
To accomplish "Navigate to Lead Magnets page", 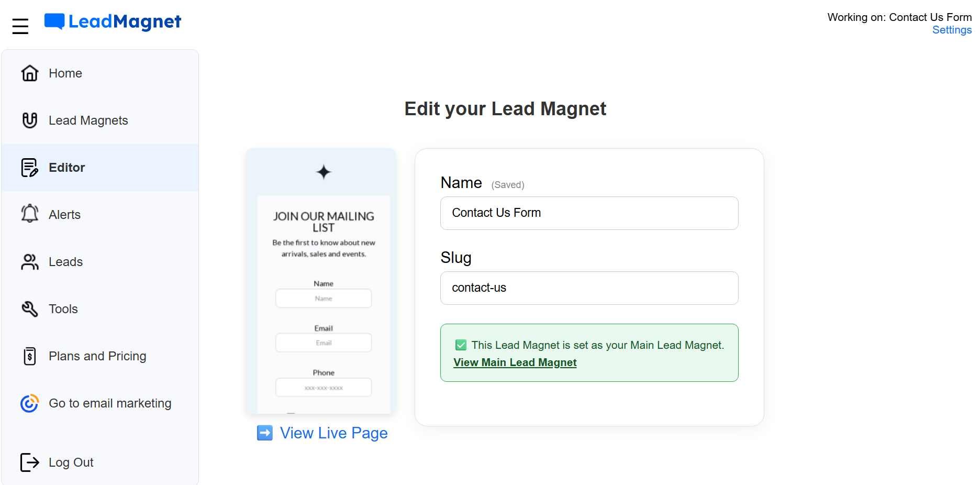I will tap(87, 120).
